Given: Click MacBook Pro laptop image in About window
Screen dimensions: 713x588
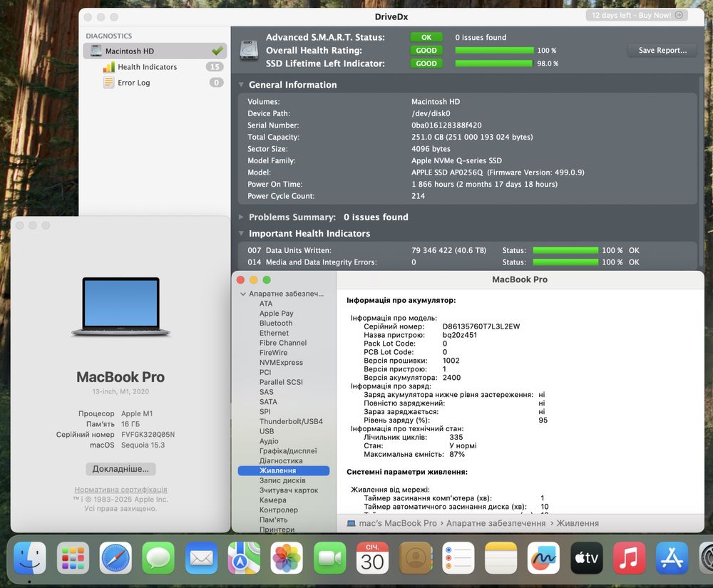Looking at the screenshot, I should click(x=121, y=306).
